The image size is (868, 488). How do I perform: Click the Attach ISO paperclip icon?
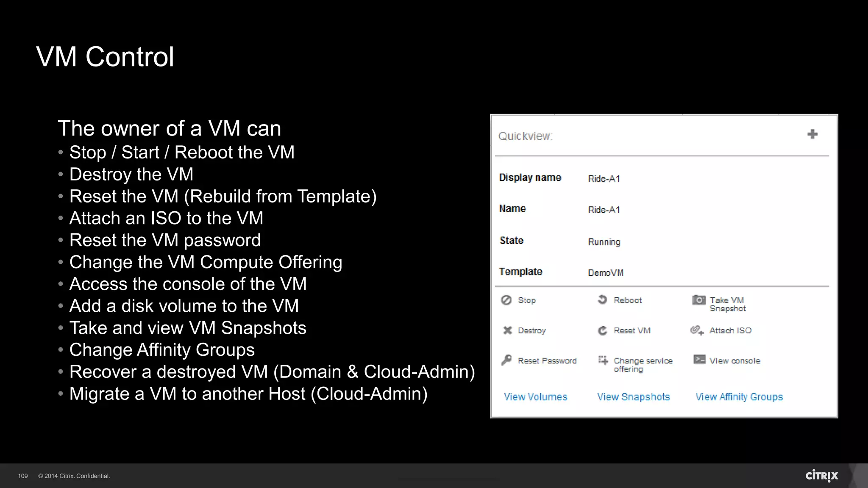tap(697, 330)
